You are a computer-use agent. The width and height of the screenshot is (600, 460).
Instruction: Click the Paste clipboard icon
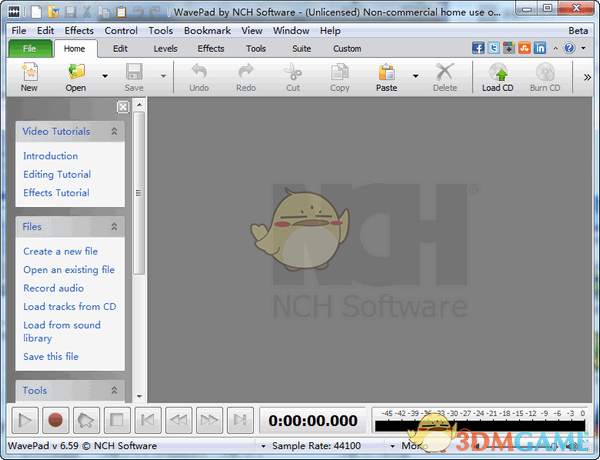click(386, 72)
